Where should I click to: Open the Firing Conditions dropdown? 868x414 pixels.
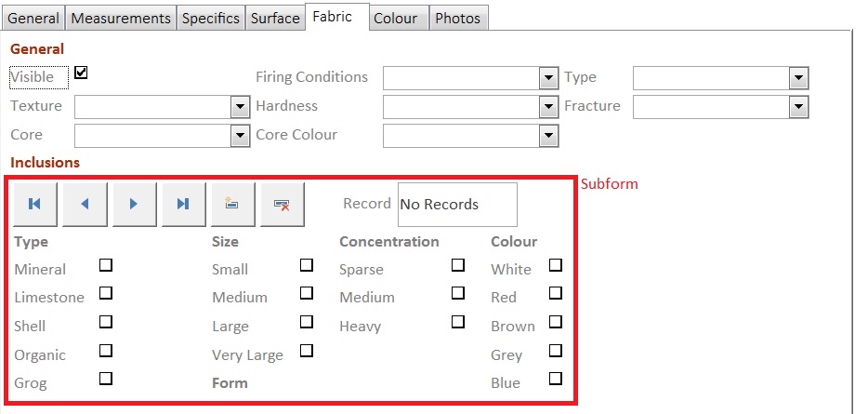tap(548, 78)
